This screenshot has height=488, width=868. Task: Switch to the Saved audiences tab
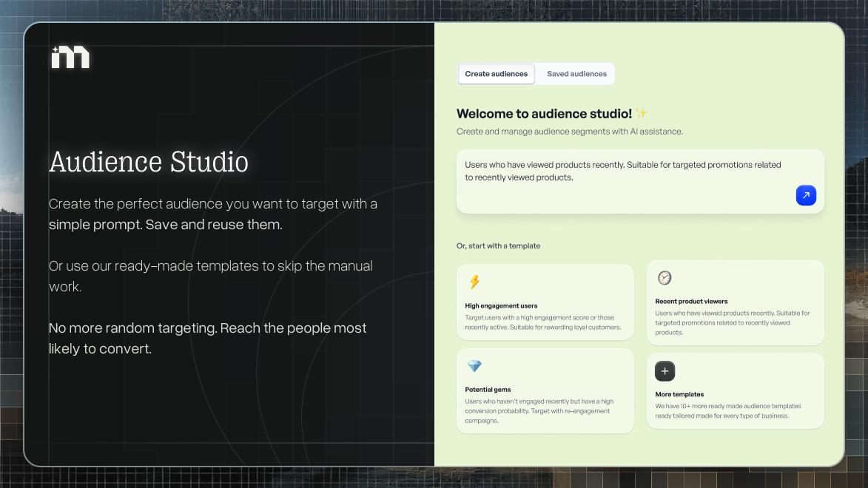[576, 74]
